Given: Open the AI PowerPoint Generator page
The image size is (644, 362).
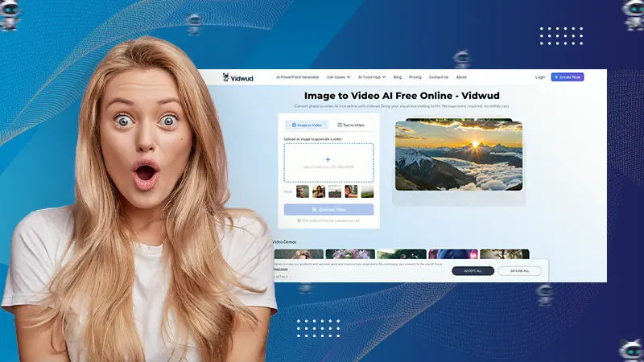Looking at the screenshot, I should pyautogui.click(x=297, y=77).
